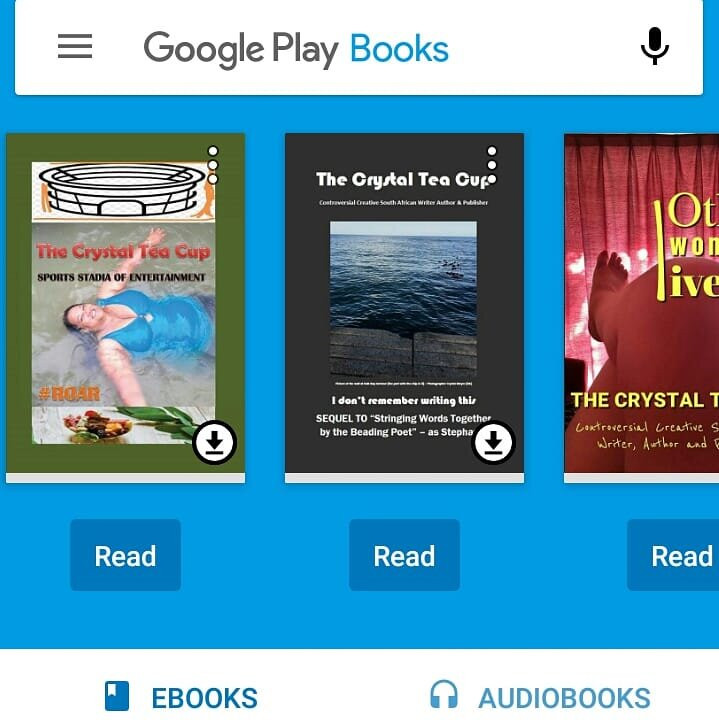Download the I don't remember writing this book
This screenshot has height=726, width=719.
pyautogui.click(x=494, y=443)
